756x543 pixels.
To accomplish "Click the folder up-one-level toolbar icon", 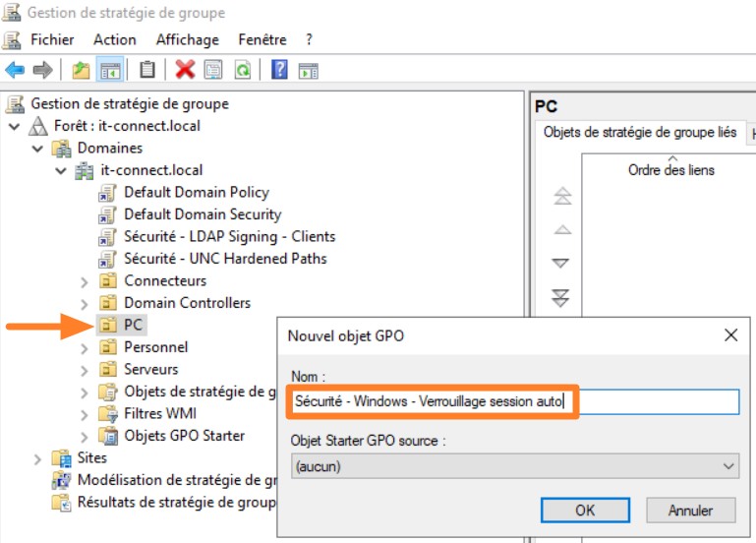I will 81,70.
